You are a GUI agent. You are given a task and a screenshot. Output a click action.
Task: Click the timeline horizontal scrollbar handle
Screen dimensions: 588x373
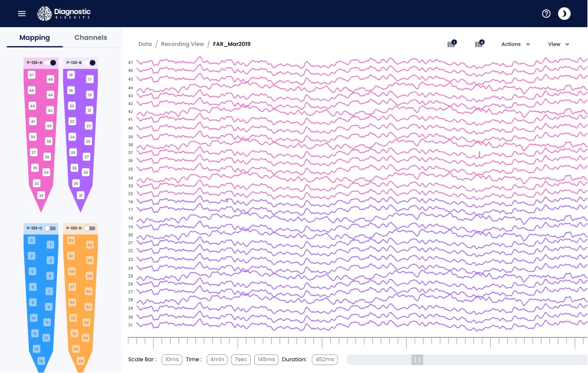(x=417, y=359)
